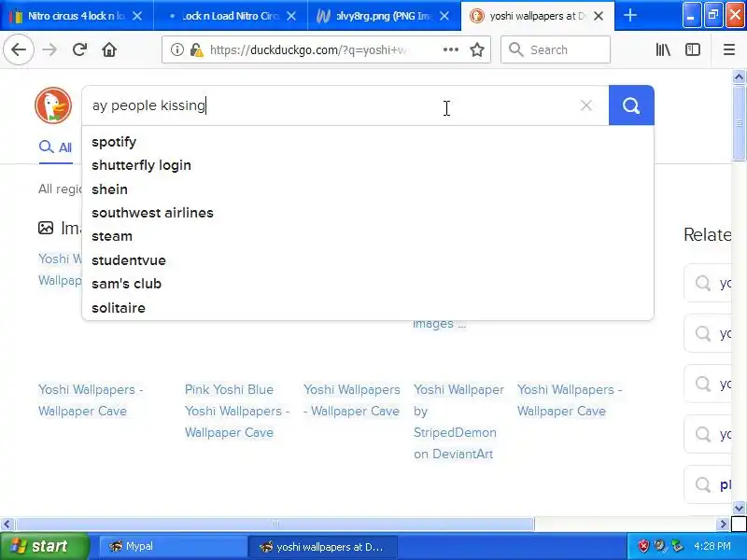Open the browser home page
Screen dimensions: 747x560
(109, 49)
